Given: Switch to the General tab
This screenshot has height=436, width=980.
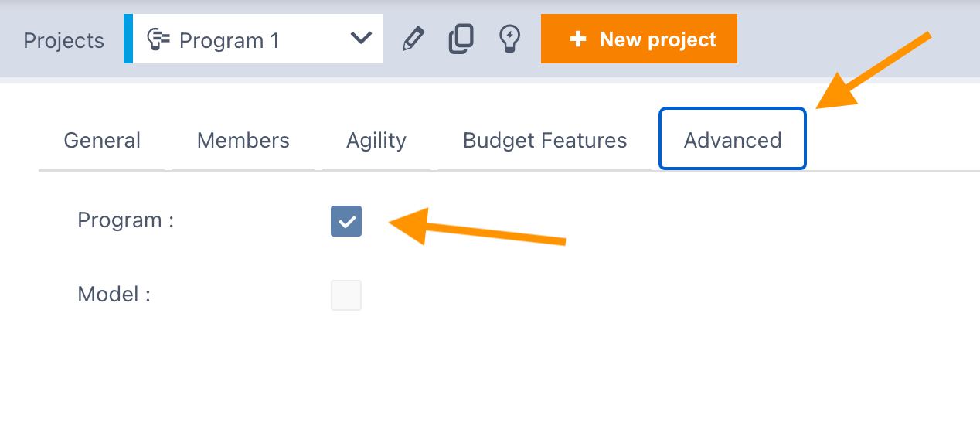Looking at the screenshot, I should point(102,141).
